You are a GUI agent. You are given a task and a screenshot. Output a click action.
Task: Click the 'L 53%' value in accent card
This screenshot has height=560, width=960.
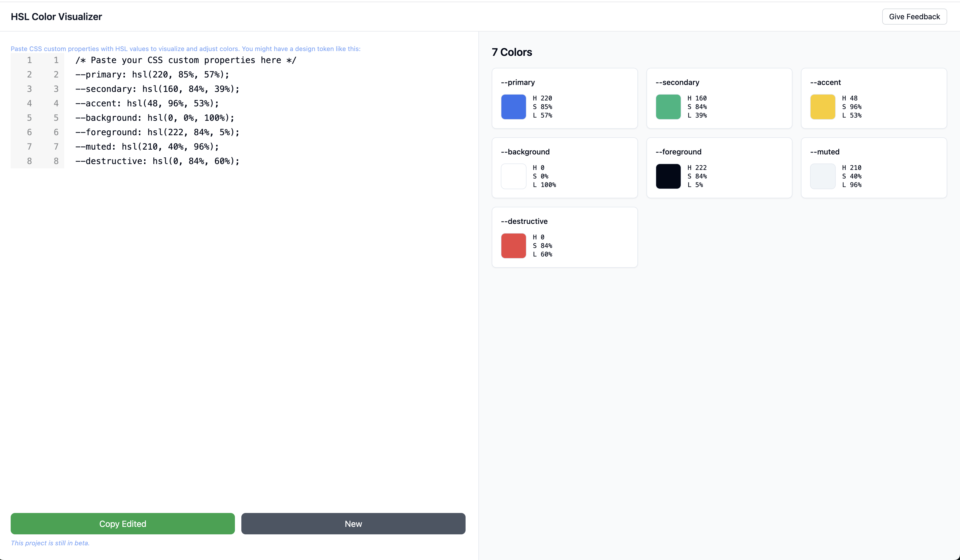852,115
